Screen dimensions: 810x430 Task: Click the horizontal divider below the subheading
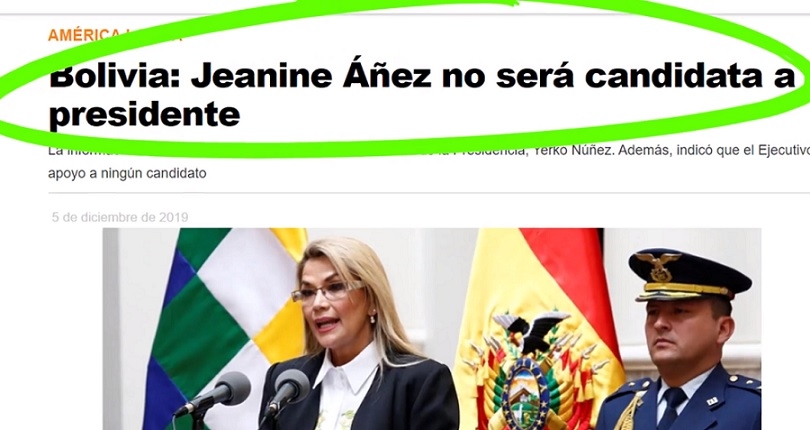click(429, 193)
